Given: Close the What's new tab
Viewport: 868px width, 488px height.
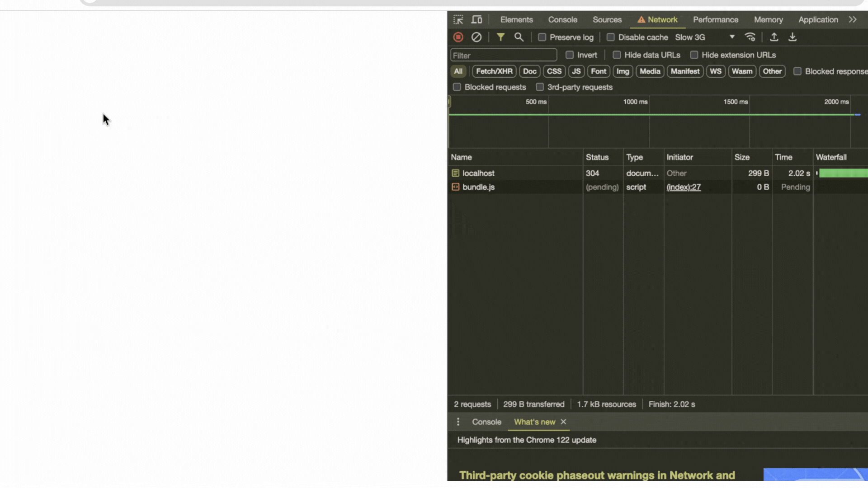Looking at the screenshot, I should 563,422.
